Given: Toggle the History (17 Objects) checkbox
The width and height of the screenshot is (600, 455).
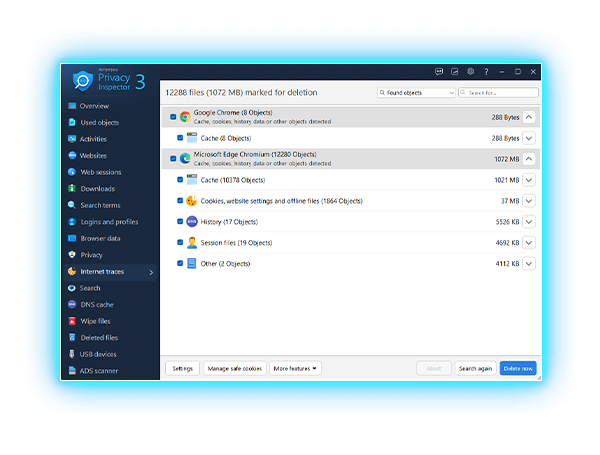Looking at the screenshot, I should click(x=180, y=222).
